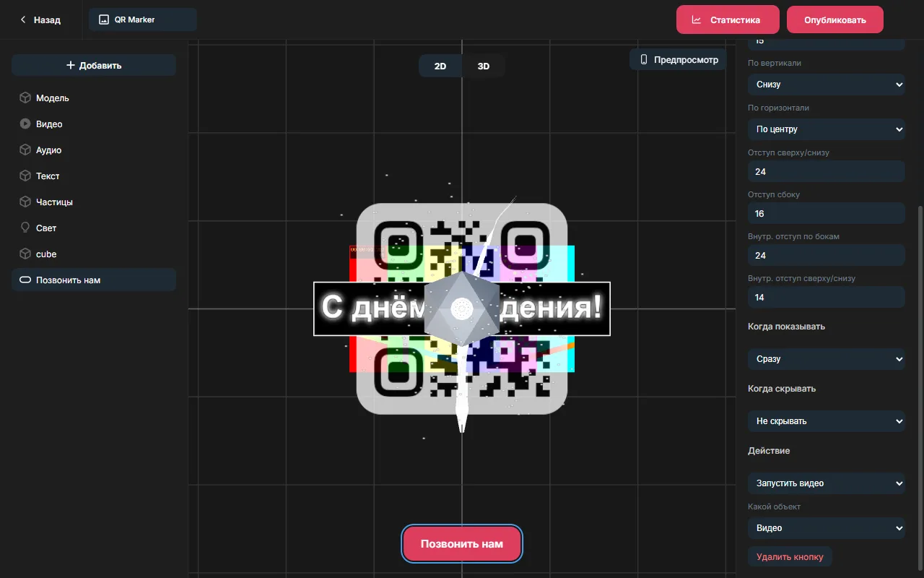This screenshot has height=578, width=924.
Task: Delete the button with Удалить кнопку
Action: [790, 557]
